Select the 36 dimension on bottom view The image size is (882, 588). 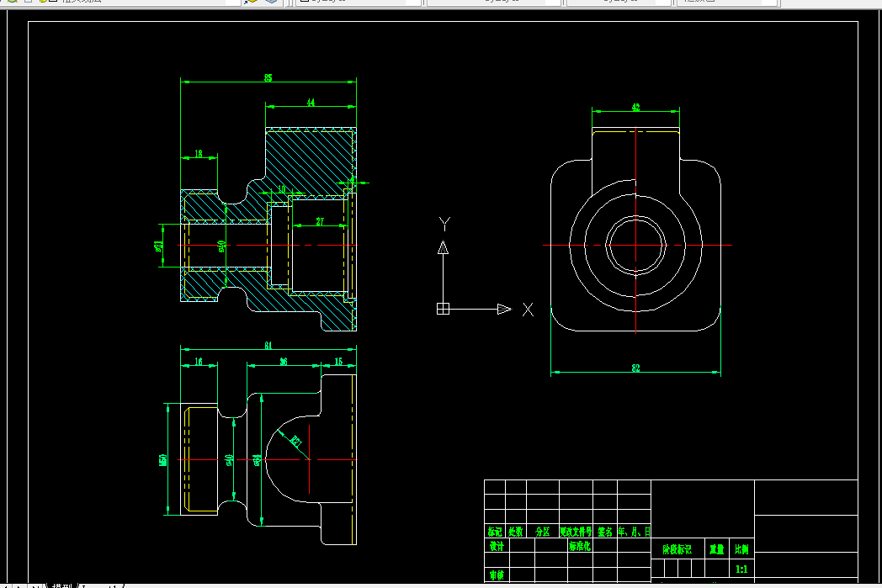pos(284,362)
